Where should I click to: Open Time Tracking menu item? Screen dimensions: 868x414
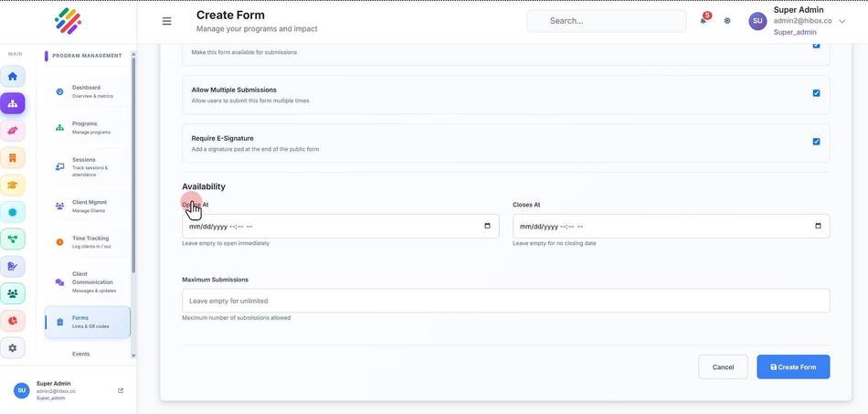click(x=87, y=242)
